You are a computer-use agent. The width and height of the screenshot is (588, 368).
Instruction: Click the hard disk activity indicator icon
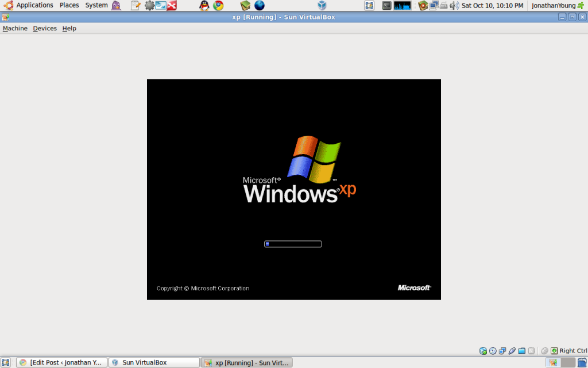click(483, 351)
